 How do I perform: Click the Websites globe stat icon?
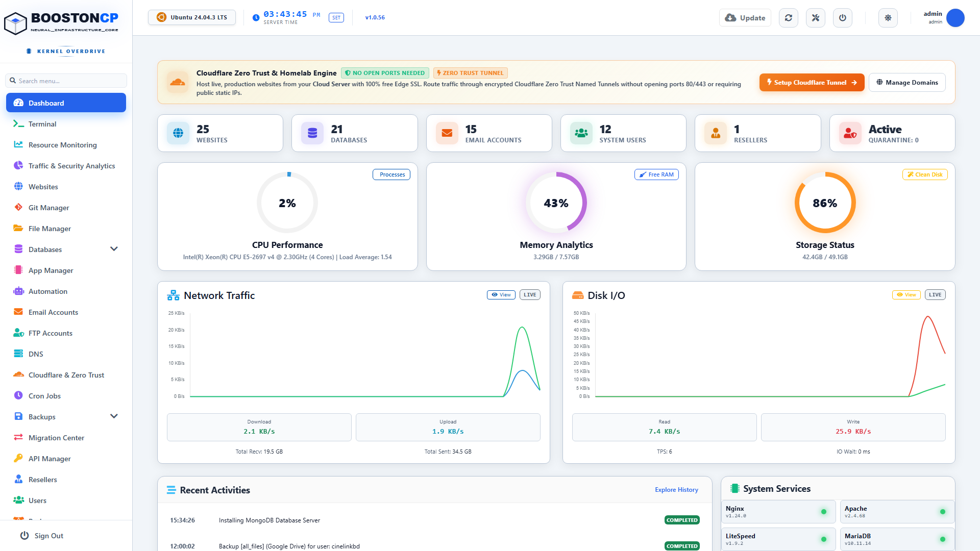click(x=178, y=133)
